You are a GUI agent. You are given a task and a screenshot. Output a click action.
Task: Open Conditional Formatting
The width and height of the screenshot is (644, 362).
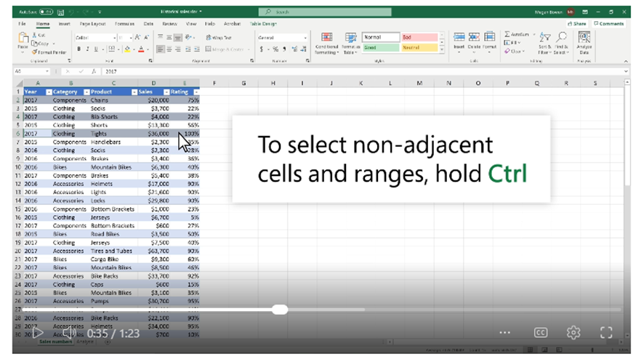click(326, 43)
